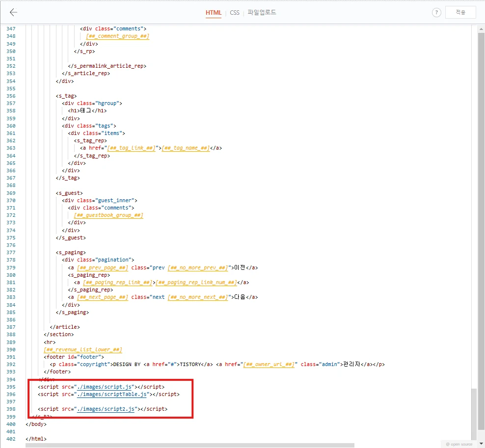Select the [##_paging_rep_link_num_##] token
485x448 pixels.
[x=196, y=283]
